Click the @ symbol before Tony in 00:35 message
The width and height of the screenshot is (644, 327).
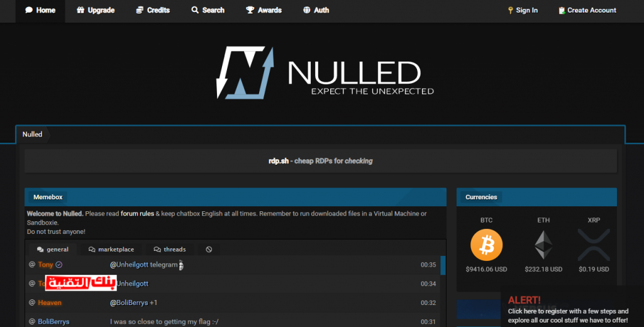tap(31, 265)
